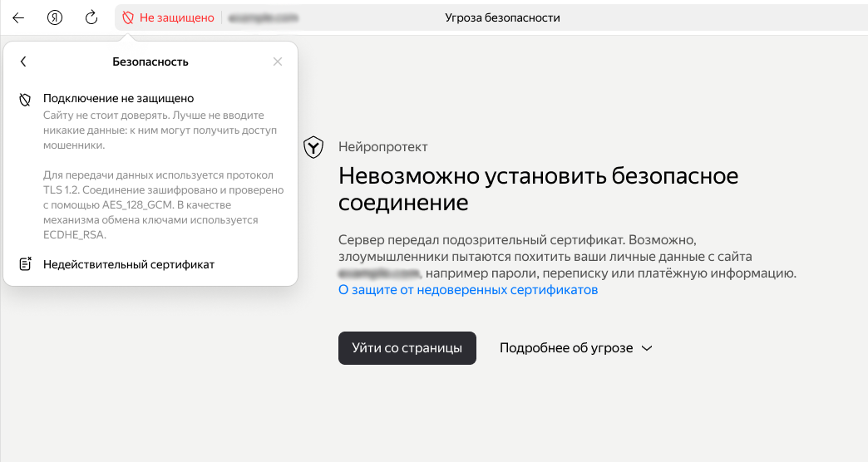868x462 pixels.
Task: Open the Недействительный сертификат entry
Action: pos(129,264)
